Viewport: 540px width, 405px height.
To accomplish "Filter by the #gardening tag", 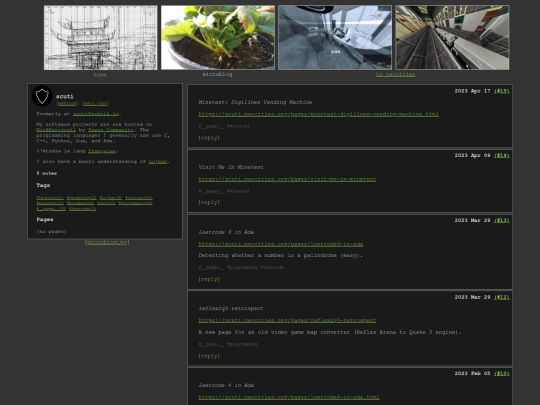I will click(81, 198).
